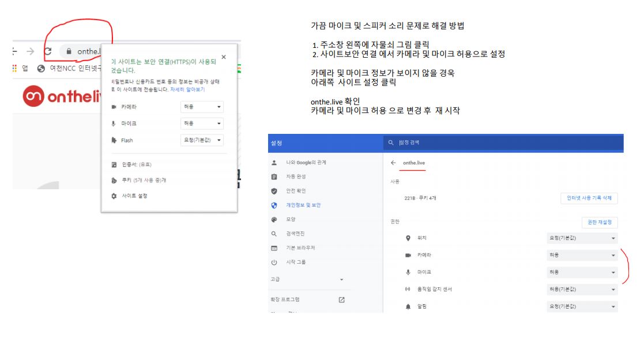The width and height of the screenshot is (644, 341).
Task: Click 인터넷 사용 기록 삭제 button
Action: click(589, 198)
